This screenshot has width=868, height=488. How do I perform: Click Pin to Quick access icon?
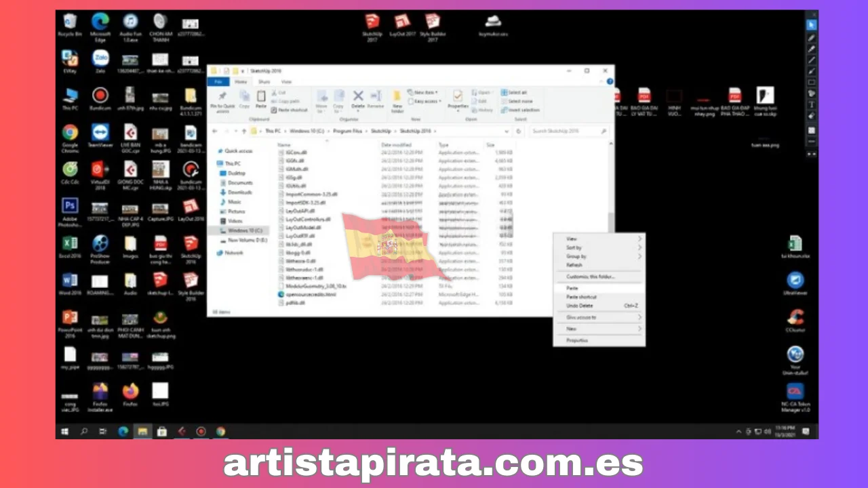tap(222, 102)
